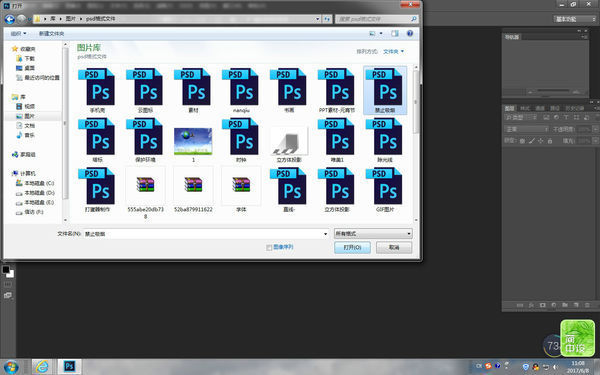Select the 保护环境 PSD file

point(145,140)
